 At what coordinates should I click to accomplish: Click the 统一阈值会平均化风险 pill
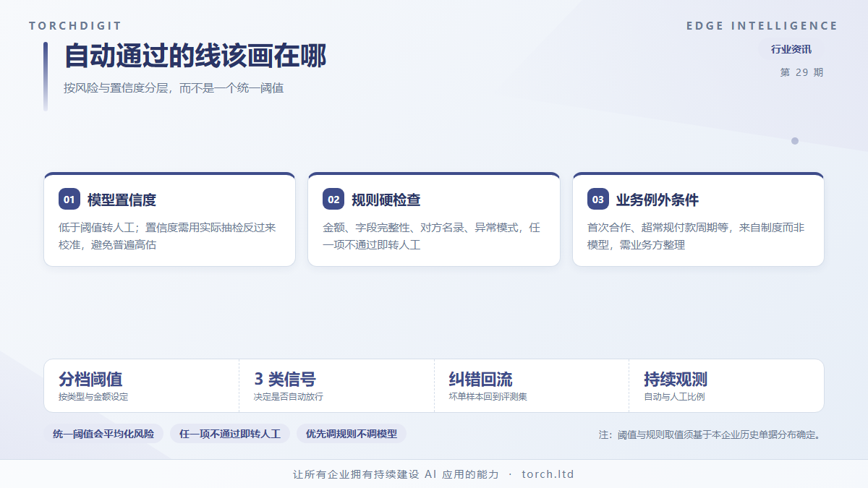[103, 434]
